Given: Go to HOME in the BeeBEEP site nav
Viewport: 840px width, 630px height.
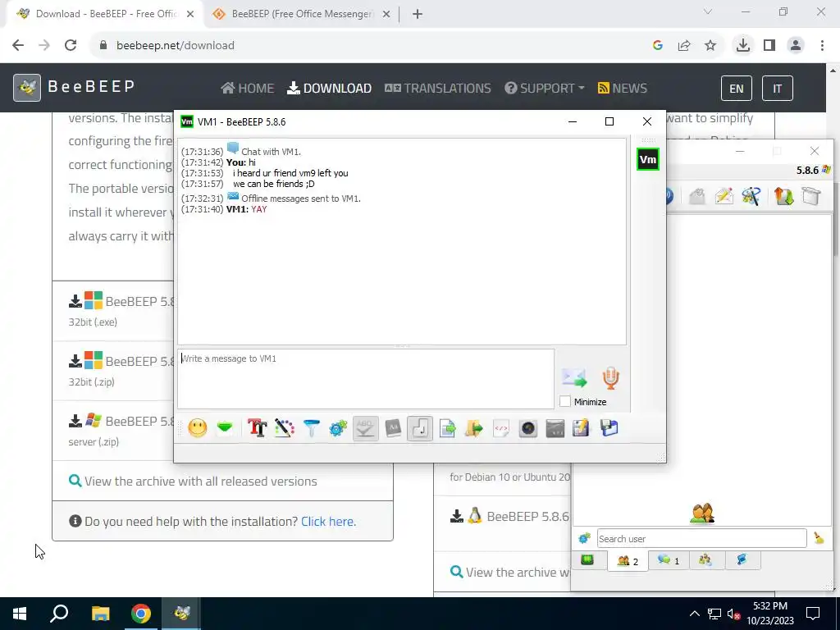Looking at the screenshot, I should 247,88.
